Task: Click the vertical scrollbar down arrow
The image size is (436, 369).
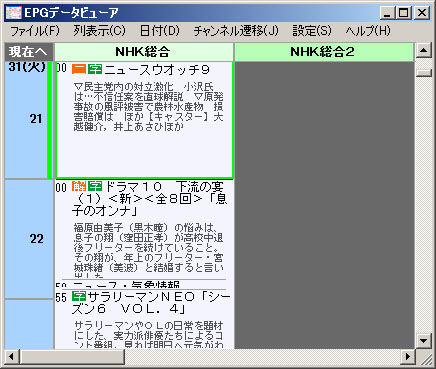Action: point(424,341)
